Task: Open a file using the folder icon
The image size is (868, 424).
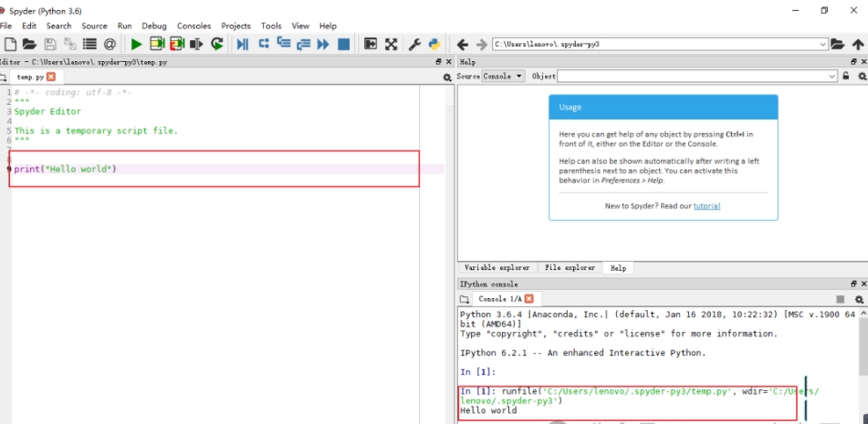Action: (x=29, y=44)
